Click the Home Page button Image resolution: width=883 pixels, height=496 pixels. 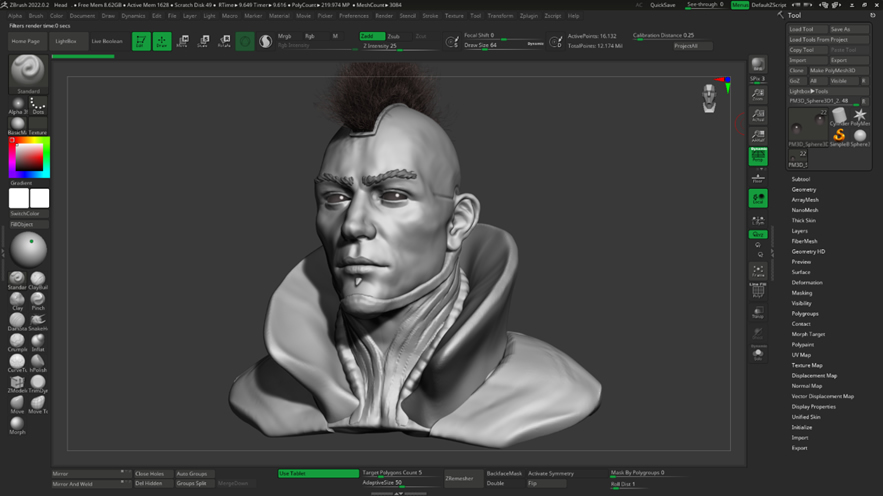coord(26,41)
